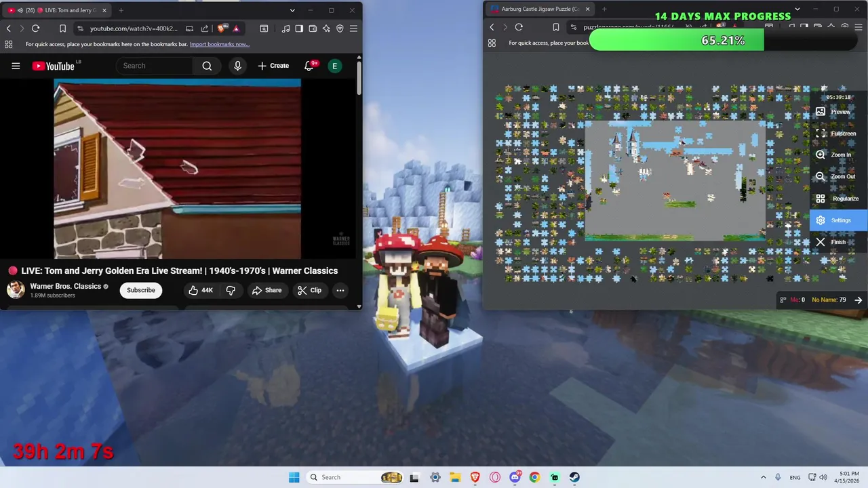Open File Explorer from the taskbar

455,477
